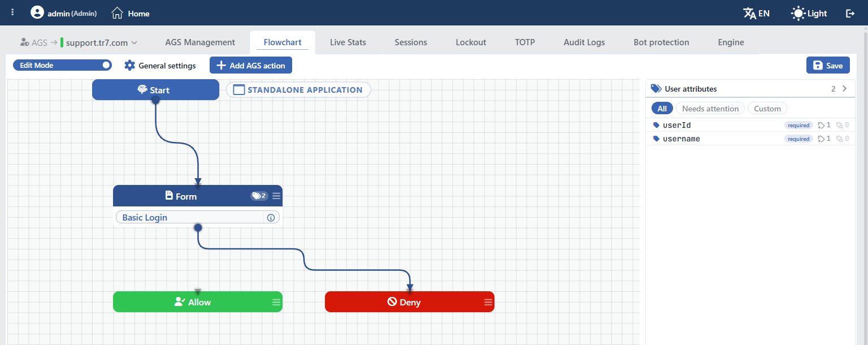Filter by Needs attention
The image size is (868, 345).
tap(710, 109)
